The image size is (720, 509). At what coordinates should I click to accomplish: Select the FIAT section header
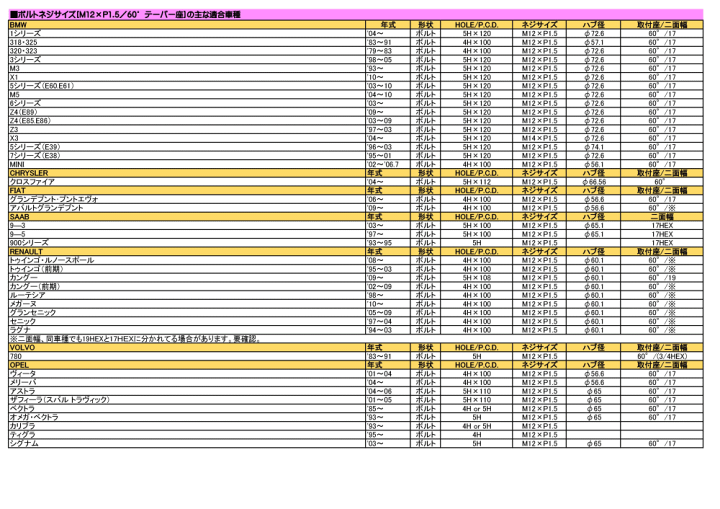click(x=187, y=191)
